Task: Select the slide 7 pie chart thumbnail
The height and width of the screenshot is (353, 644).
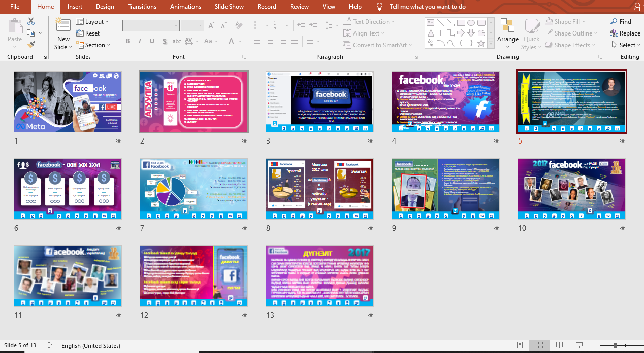Action: tap(194, 189)
